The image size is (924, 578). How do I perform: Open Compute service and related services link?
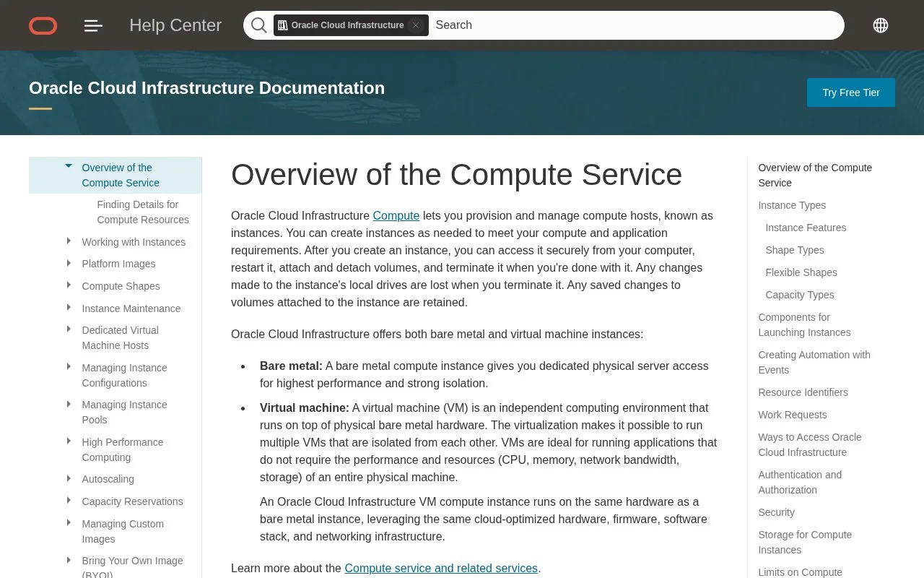point(441,568)
